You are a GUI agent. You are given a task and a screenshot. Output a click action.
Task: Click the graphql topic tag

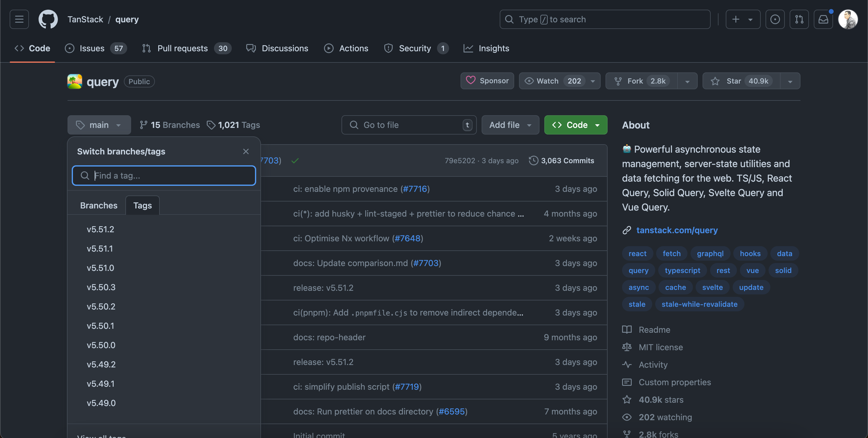tap(710, 254)
